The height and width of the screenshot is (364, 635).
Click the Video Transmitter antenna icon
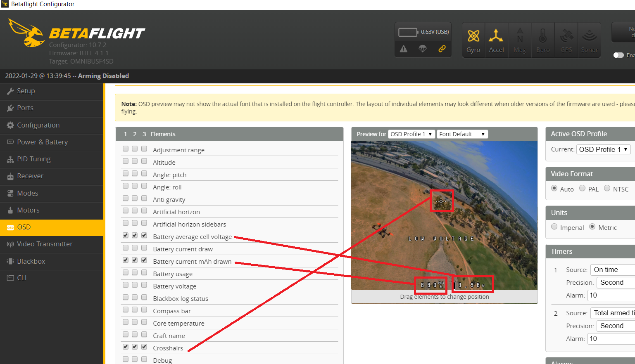[x=10, y=244]
